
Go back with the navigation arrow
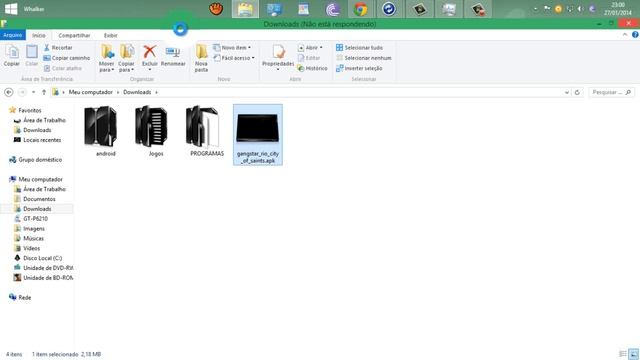[9, 92]
